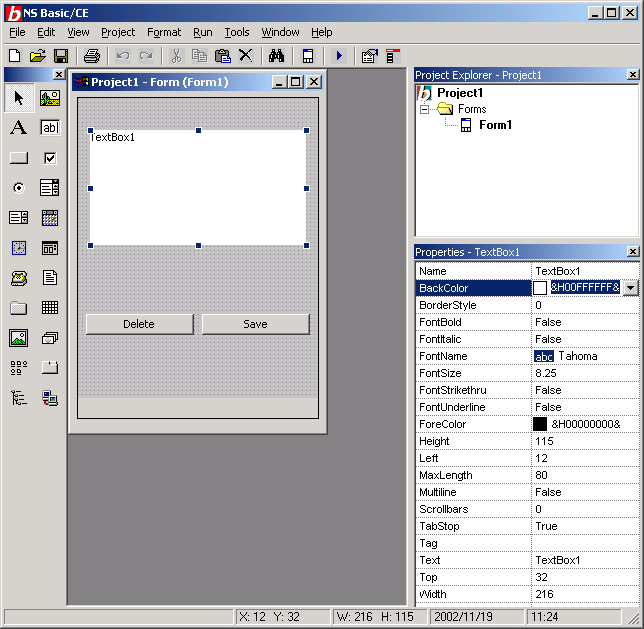
Task: Select the Height property value 115
Action: (x=585, y=441)
